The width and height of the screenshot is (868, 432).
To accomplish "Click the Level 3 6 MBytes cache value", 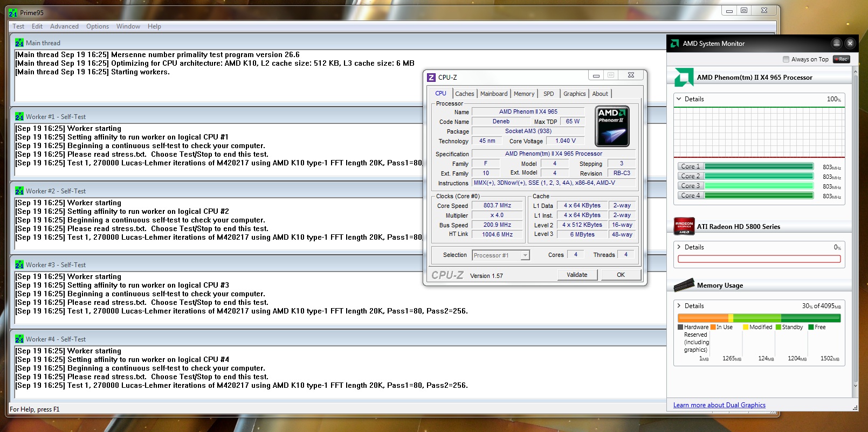I will click(582, 234).
